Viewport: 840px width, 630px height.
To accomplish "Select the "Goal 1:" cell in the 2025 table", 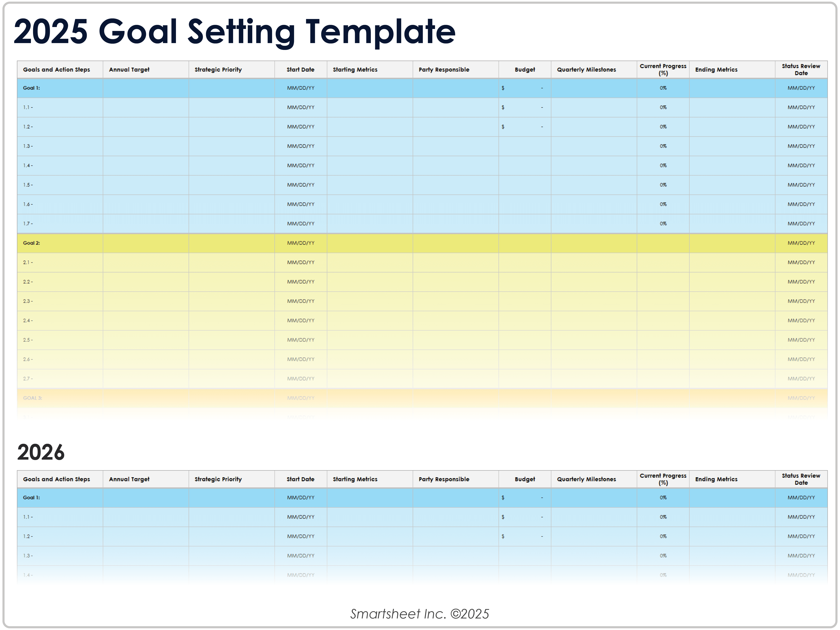I will pos(60,88).
